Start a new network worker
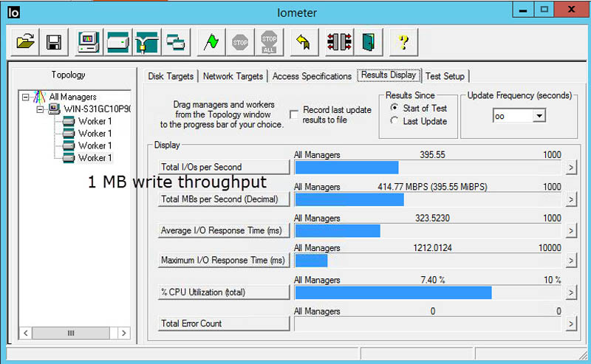 pyautogui.click(x=147, y=42)
